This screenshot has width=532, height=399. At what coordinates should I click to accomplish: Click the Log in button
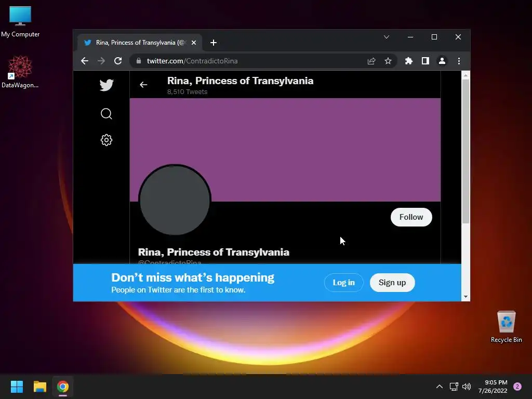coord(344,283)
